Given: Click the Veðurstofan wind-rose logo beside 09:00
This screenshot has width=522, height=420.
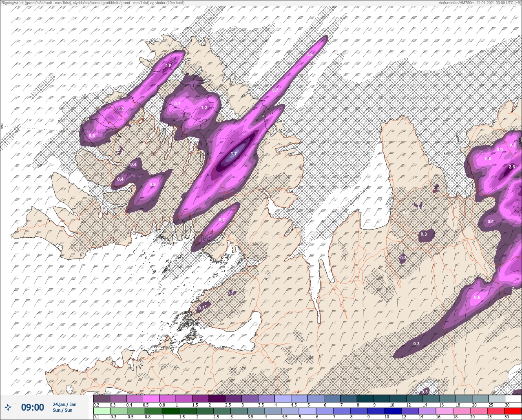Looking at the screenshot, I should tap(8, 407).
